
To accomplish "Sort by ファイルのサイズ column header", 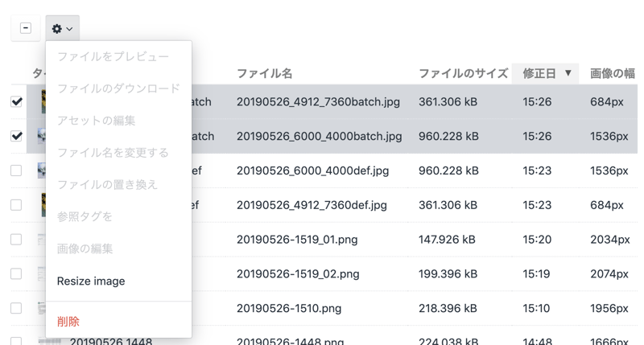I will pos(462,73).
